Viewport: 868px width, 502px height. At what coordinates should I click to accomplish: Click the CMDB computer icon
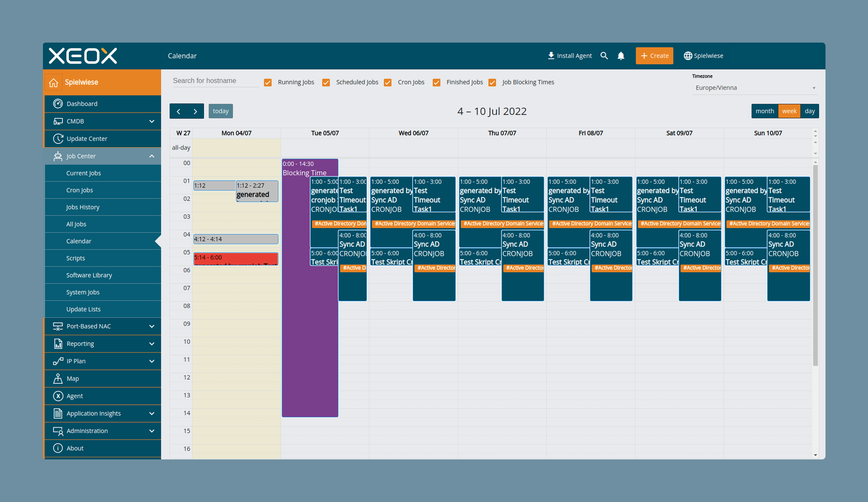coord(58,121)
